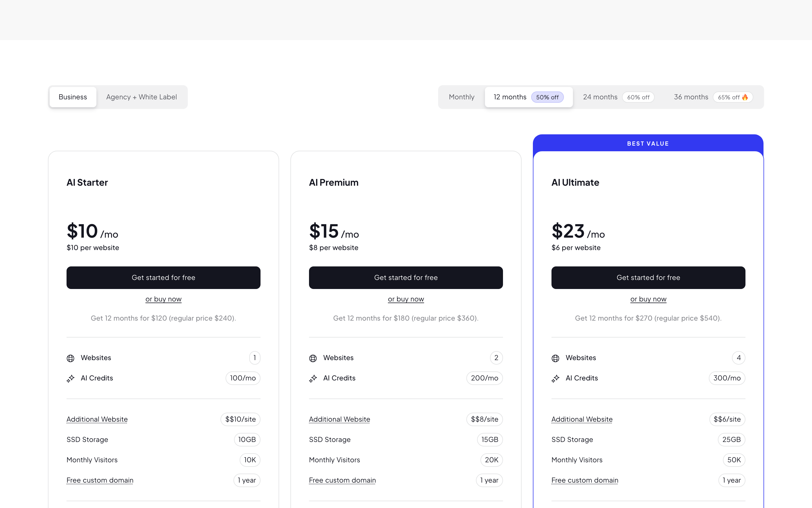Click the '$23 /mo' price
812x508 pixels.
[x=578, y=231]
